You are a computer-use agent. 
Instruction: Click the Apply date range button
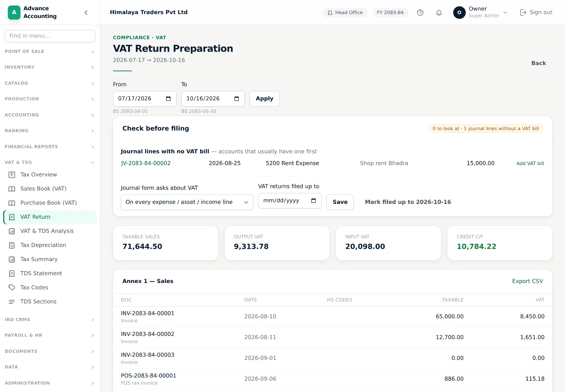[264, 99]
